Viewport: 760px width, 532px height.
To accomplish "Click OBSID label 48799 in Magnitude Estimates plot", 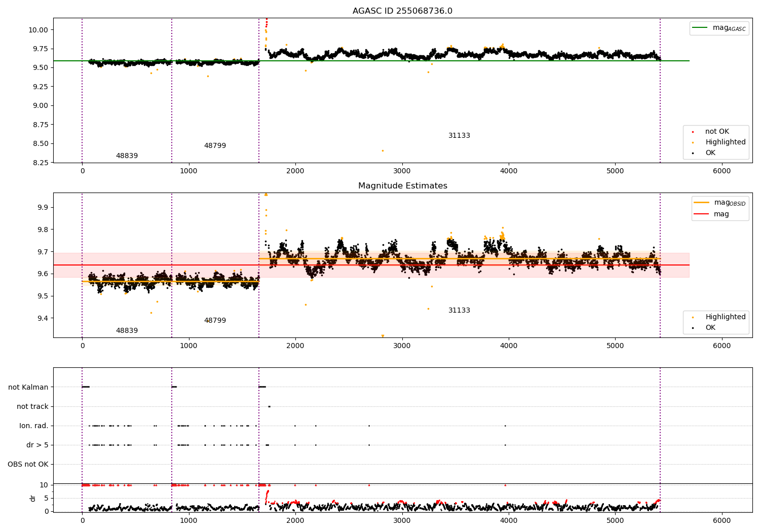I will 215,321.
